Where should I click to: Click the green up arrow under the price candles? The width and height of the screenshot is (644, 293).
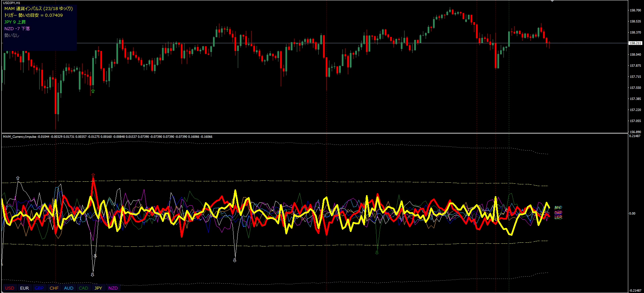(x=93, y=91)
